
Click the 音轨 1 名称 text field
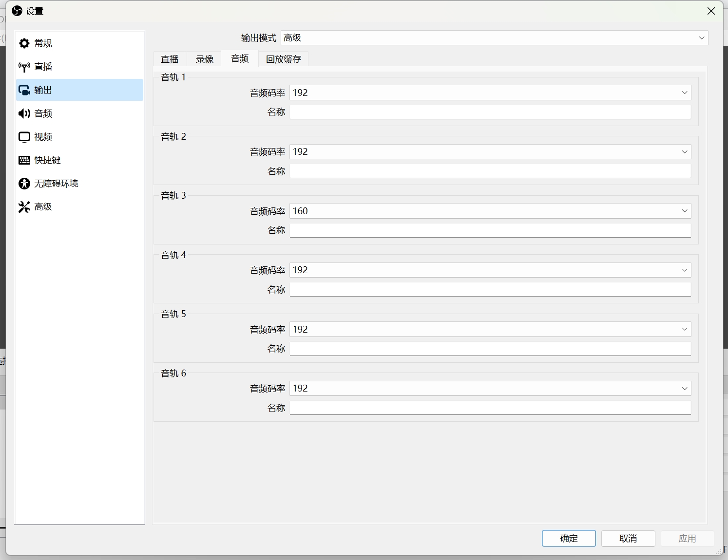490,112
